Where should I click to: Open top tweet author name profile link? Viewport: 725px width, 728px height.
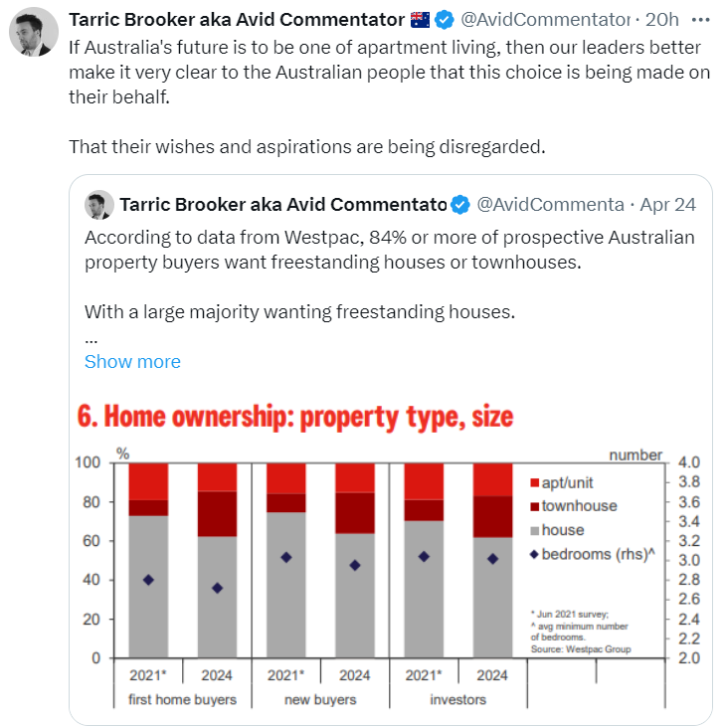tap(239, 20)
